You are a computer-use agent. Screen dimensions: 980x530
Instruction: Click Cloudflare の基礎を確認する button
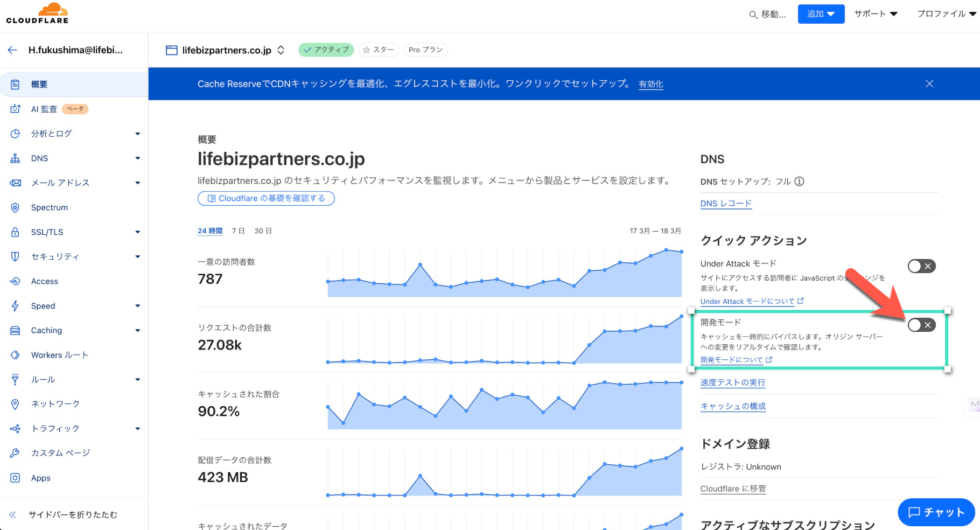[x=266, y=198]
